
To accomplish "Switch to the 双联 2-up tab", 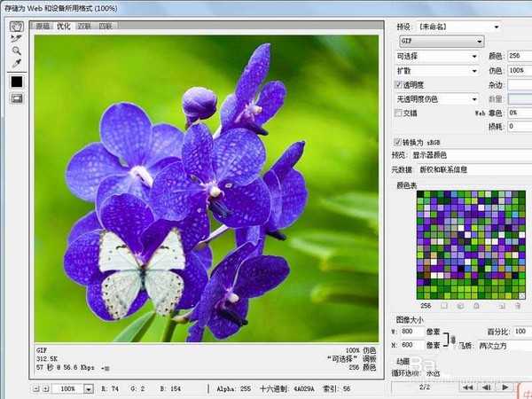I will (x=84, y=27).
